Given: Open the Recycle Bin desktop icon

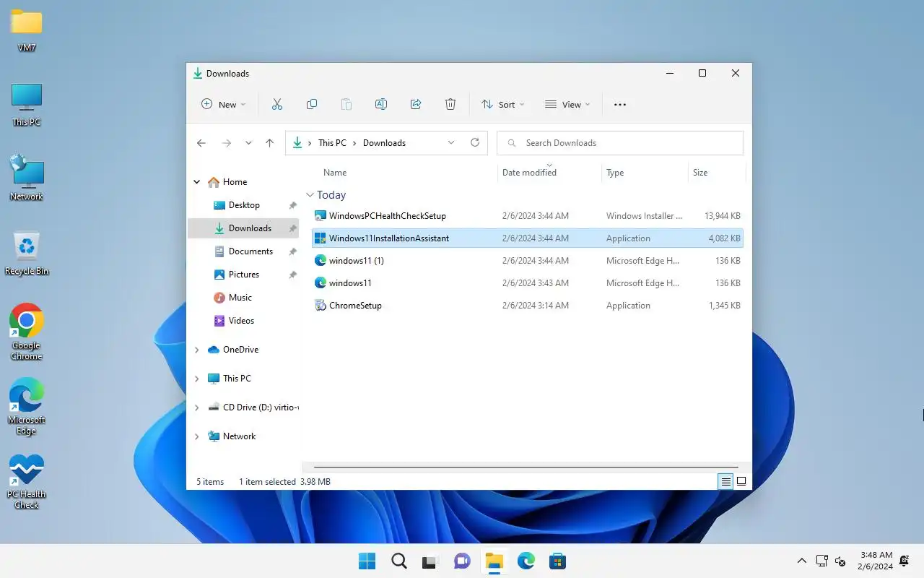Looking at the screenshot, I should pos(27,254).
